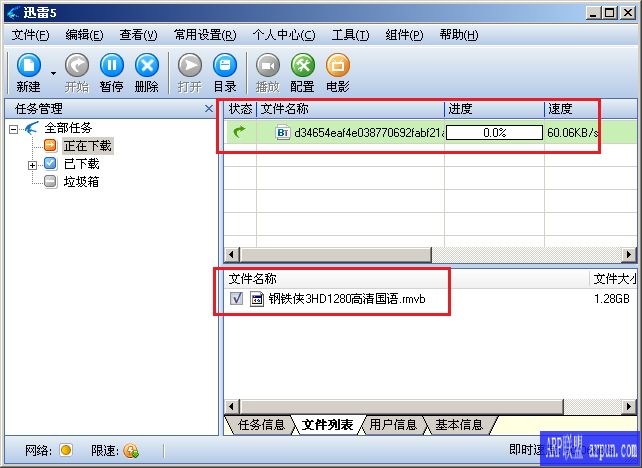Collapse the 全部任务 tree node

pos(13,129)
